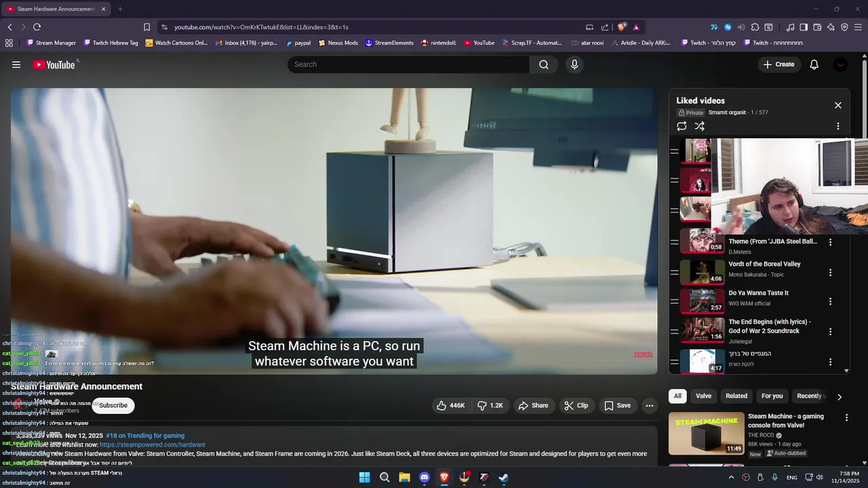868x488 pixels.
Task: Open StreamElements bookmark
Action: click(389, 43)
